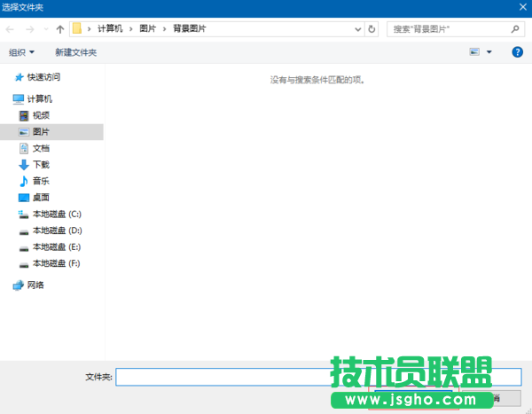This screenshot has width=532, height=414.
Task: Click the 图片 picture icon
Action: pos(24,132)
